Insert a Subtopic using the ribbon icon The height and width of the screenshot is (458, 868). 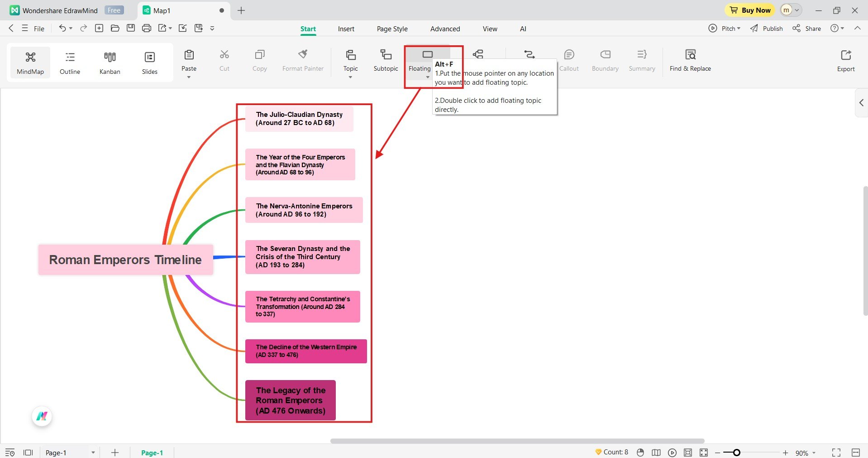click(x=385, y=60)
